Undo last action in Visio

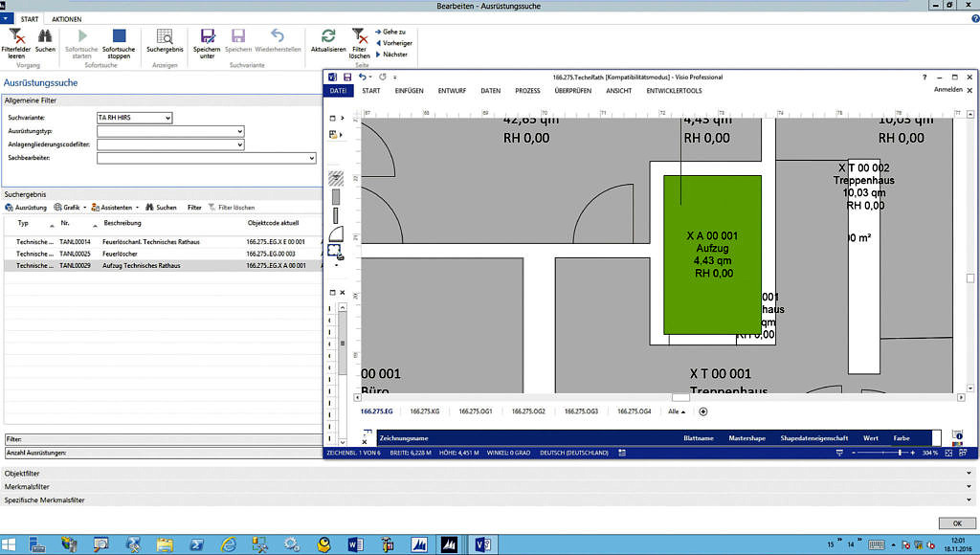click(x=364, y=77)
